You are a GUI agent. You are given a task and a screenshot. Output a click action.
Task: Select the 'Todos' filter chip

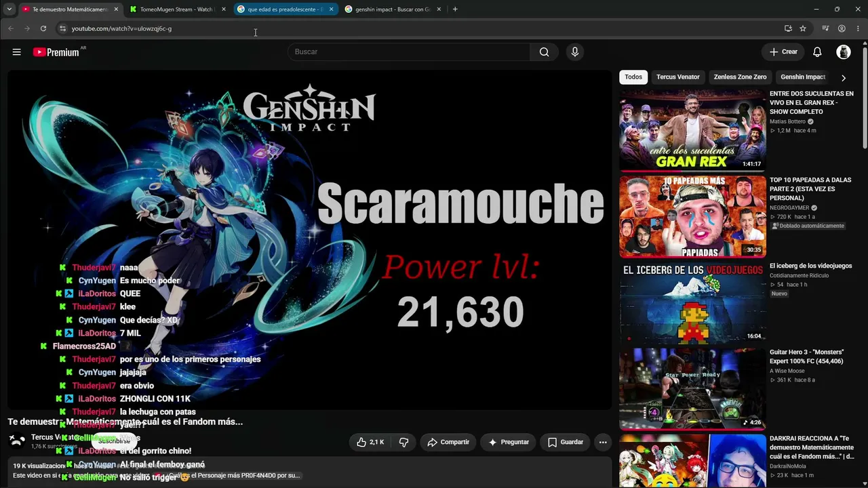(x=633, y=77)
